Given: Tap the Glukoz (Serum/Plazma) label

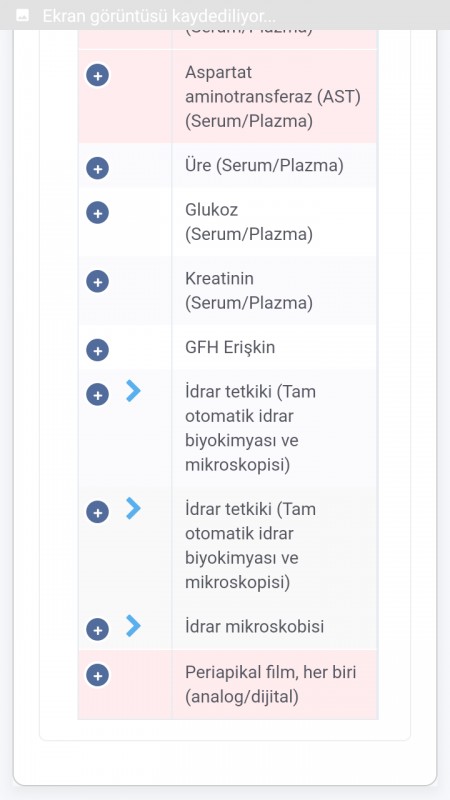Looking at the screenshot, I should coord(249,222).
